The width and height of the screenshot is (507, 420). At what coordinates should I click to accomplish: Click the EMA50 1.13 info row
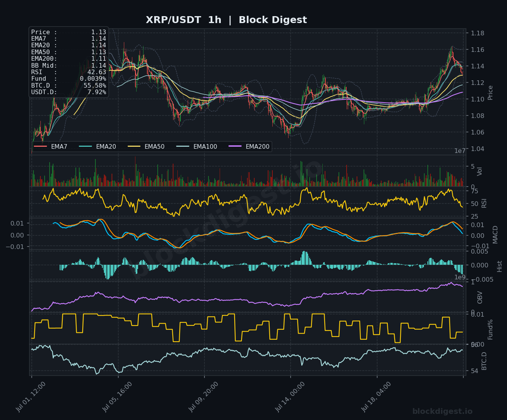[68, 52]
